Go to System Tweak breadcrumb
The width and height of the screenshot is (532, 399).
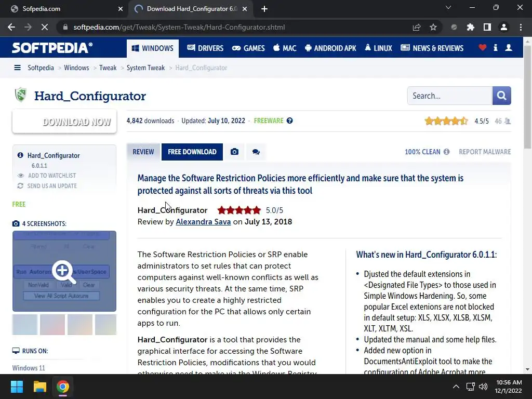pos(145,68)
